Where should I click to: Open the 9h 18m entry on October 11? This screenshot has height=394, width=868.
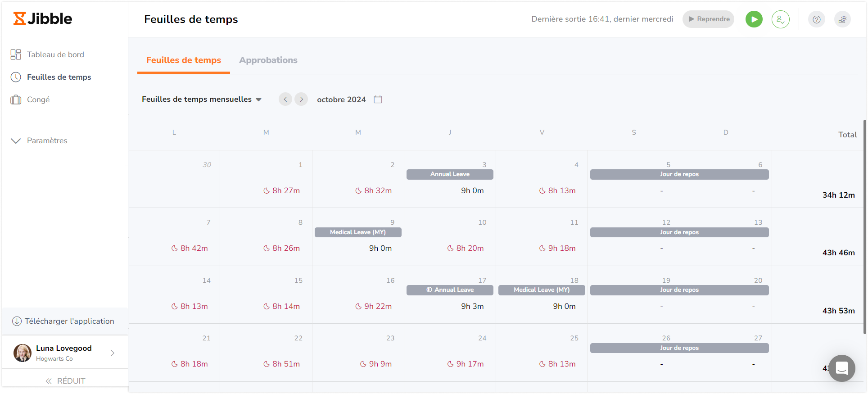coord(557,248)
